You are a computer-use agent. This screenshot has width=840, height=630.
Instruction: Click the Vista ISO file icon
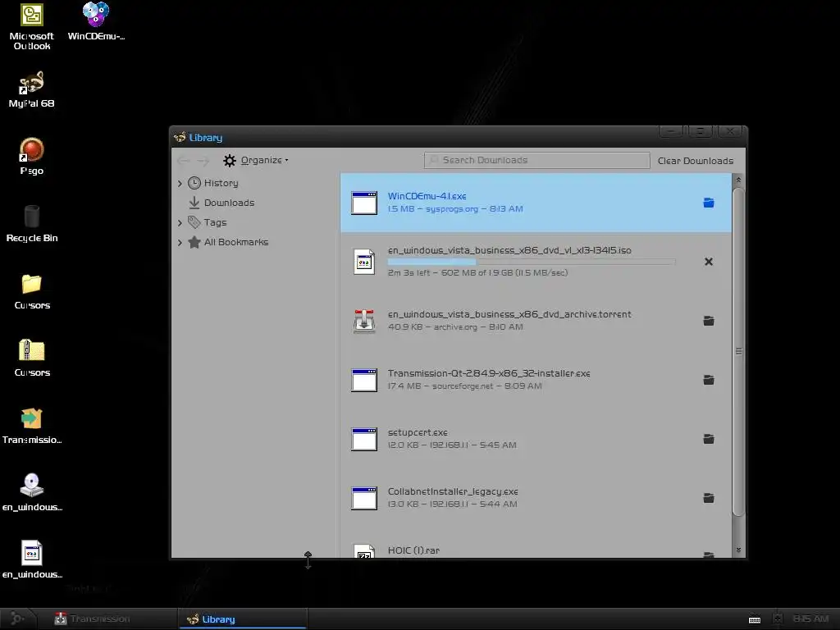[363, 262]
